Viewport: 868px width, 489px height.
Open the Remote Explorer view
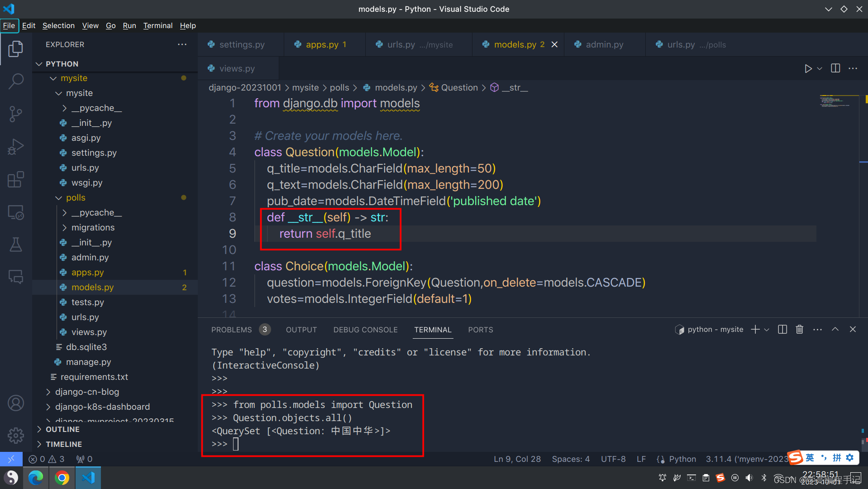coord(16,212)
